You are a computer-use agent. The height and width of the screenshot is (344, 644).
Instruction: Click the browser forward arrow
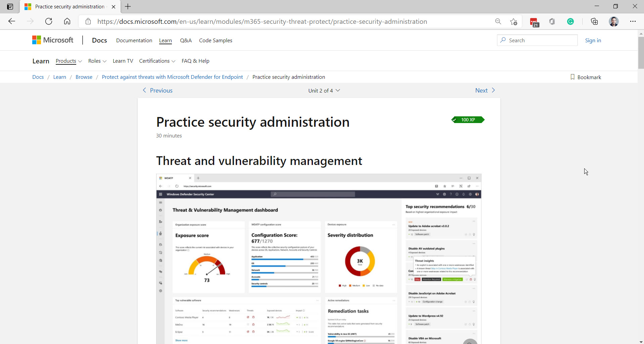coord(30,21)
